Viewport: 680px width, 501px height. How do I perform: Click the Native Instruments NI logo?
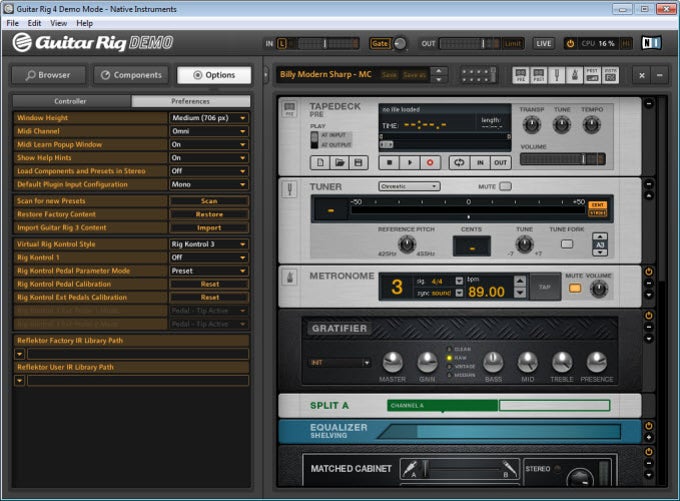point(651,43)
